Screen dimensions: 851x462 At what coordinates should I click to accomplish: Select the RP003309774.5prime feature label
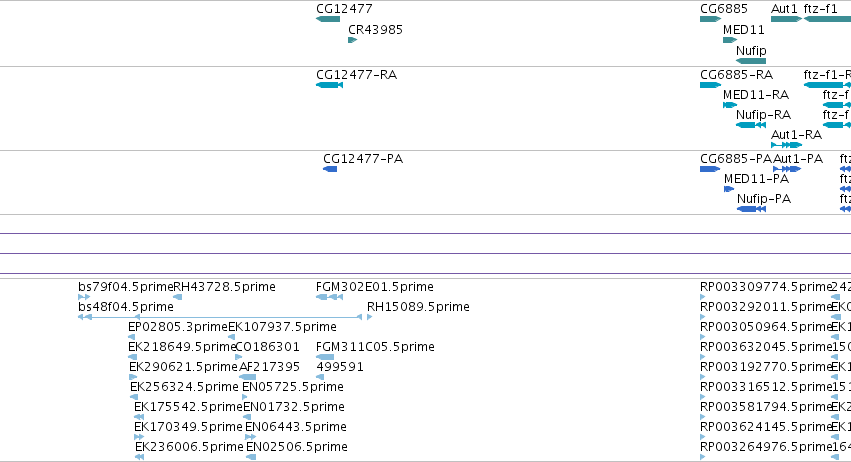(x=766, y=287)
